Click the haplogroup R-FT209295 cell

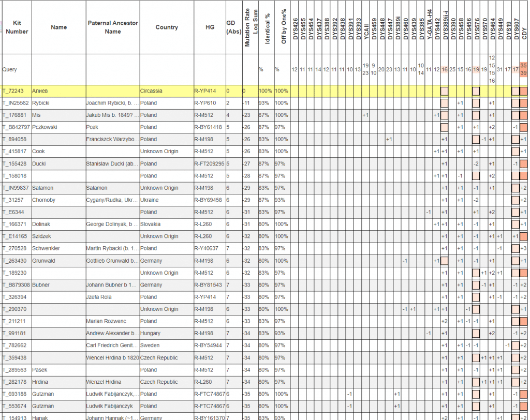pyautogui.click(x=209, y=163)
